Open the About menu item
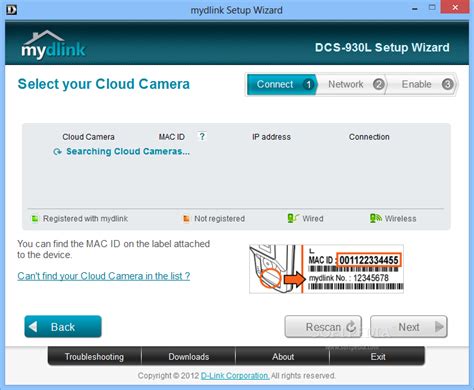Viewport: 474px width, 390px height. click(x=283, y=357)
